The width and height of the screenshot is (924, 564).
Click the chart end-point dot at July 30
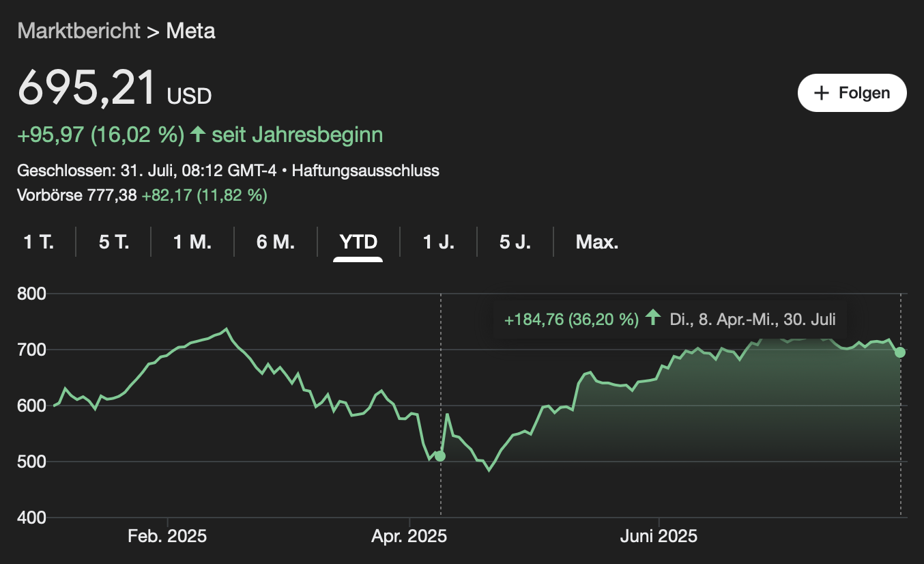pos(900,352)
